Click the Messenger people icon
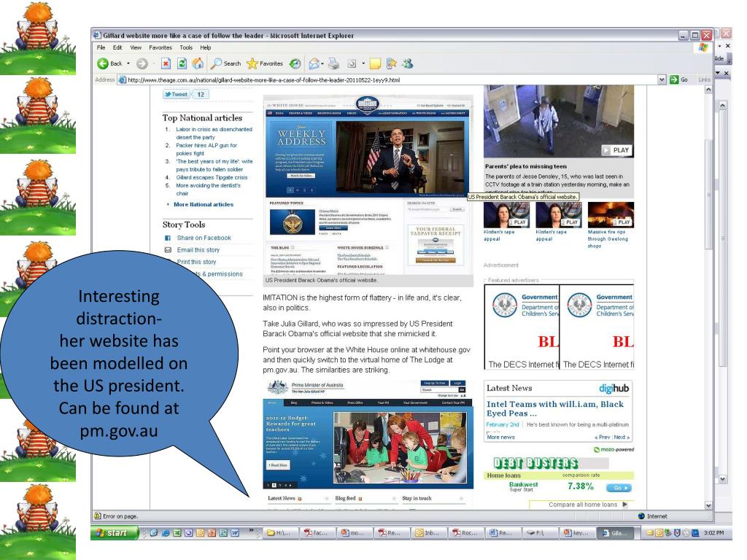The width and height of the screenshot is (747, 560). 407,63
